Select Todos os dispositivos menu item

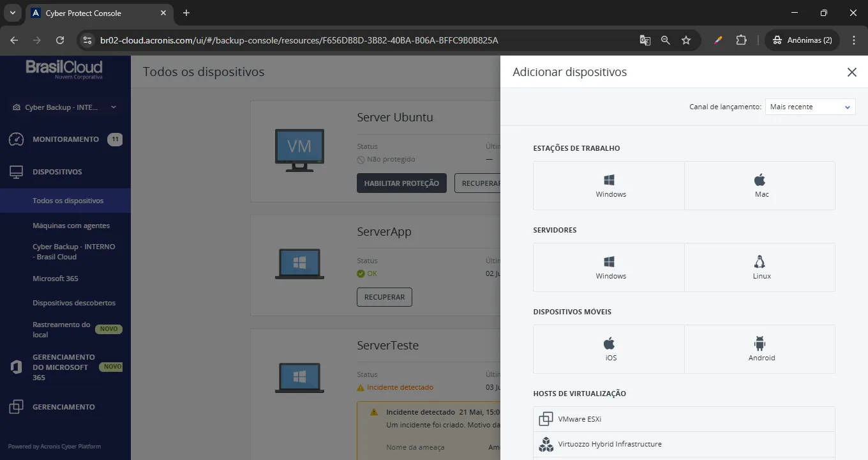click(x=65, y=201)
